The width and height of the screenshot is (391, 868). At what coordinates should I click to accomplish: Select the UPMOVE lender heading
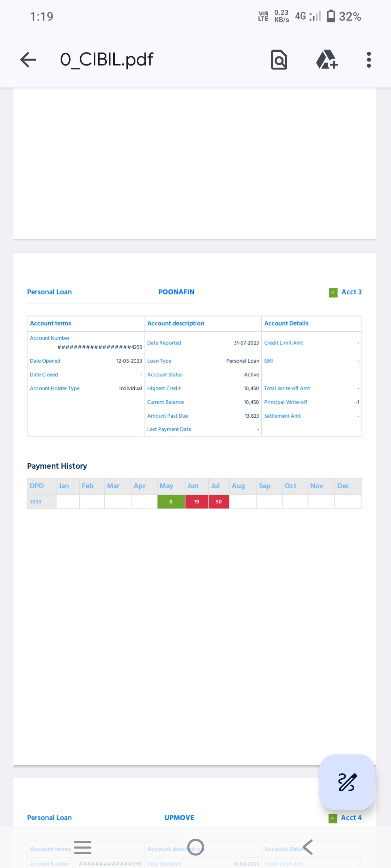(179, 818)
